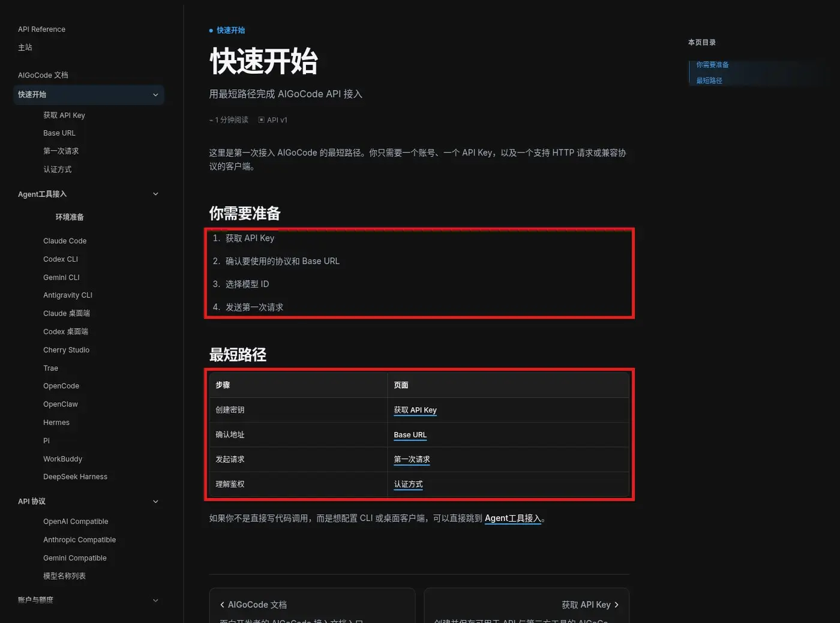Collapse the Agent工具接入 section chevron
Viewport: 840px width, 623px height.
(x=155, y=194)
